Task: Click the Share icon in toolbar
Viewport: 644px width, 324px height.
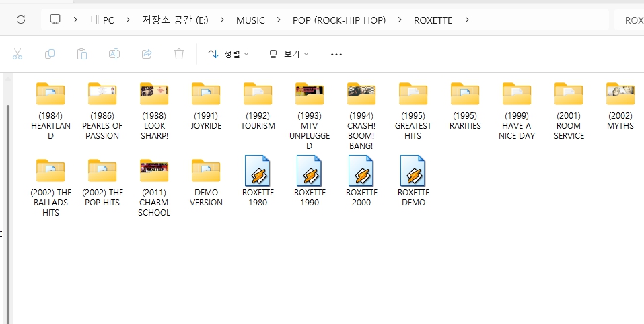Action: tap(147, 54)
